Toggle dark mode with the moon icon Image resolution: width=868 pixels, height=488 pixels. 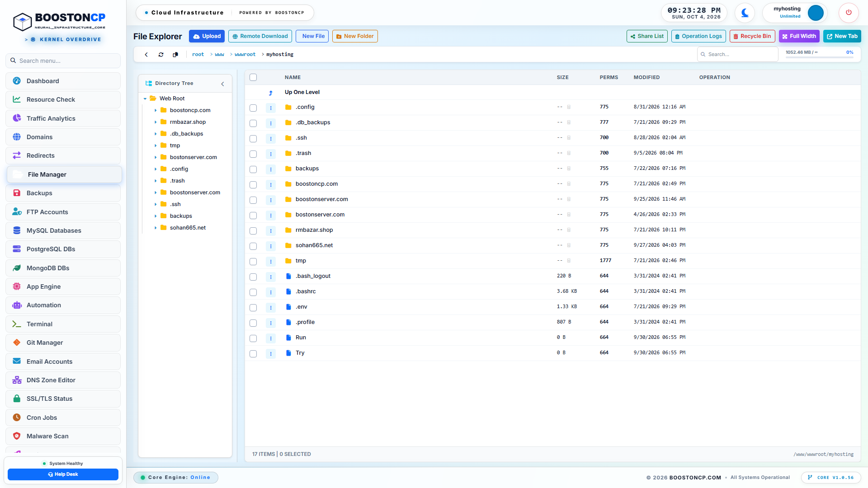[745, 13]
